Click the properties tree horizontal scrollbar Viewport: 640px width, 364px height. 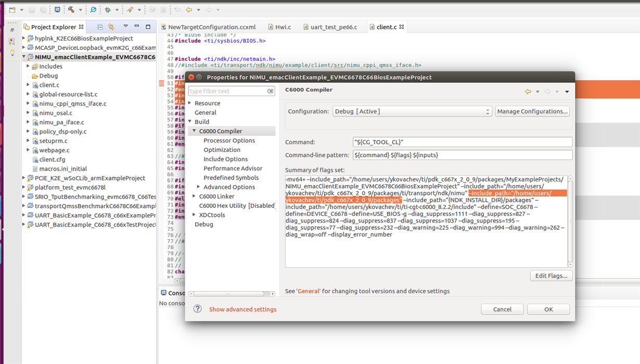tap(231, 294)
